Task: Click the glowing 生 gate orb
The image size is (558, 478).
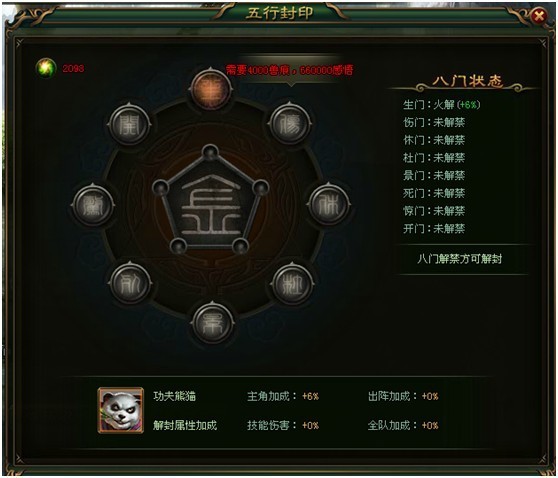Action: (x=211, y=89)
